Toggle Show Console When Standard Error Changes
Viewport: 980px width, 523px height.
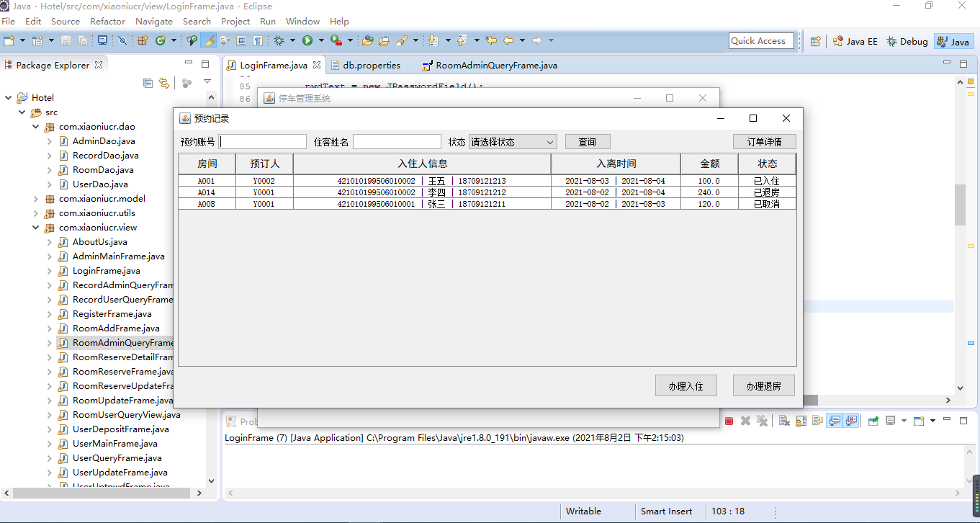click(851, 421)
